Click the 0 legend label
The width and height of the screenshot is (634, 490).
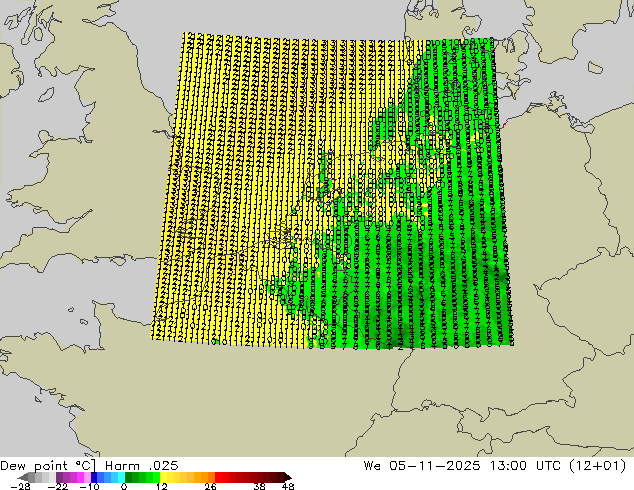point(124,486)
